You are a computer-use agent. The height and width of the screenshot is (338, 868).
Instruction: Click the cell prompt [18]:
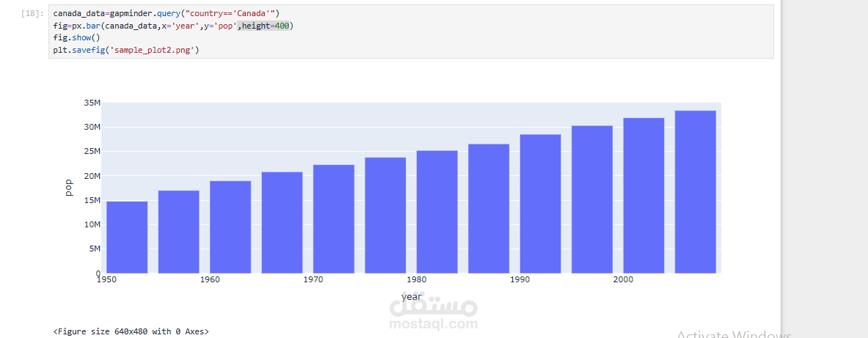point(32,13)
